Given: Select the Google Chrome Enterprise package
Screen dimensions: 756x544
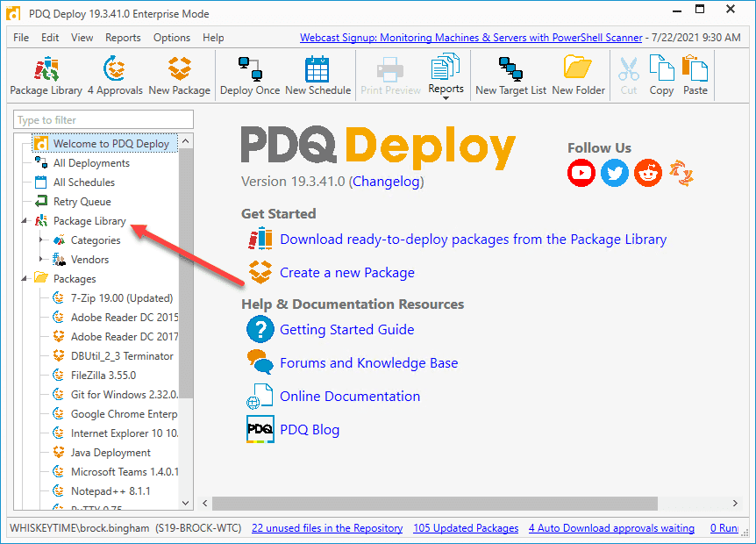Looking at the screenshot, I should tap(124, 414).
